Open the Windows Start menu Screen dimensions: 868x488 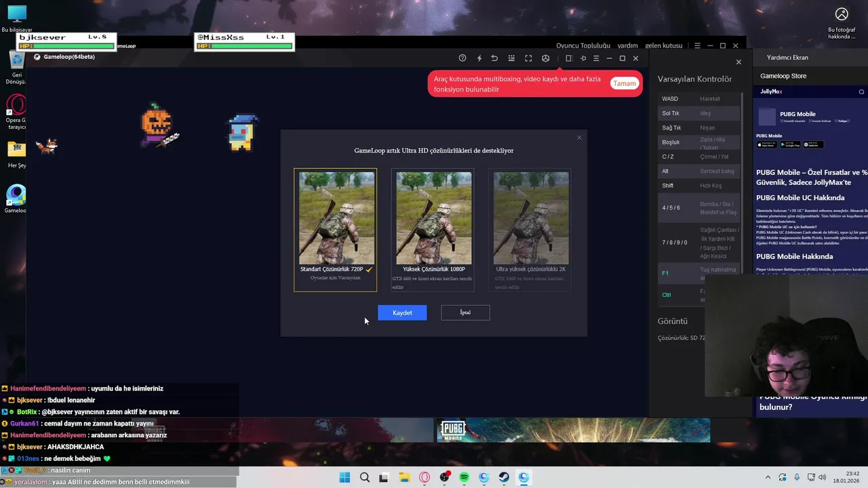pyautogui.click(x=344, y=477)
